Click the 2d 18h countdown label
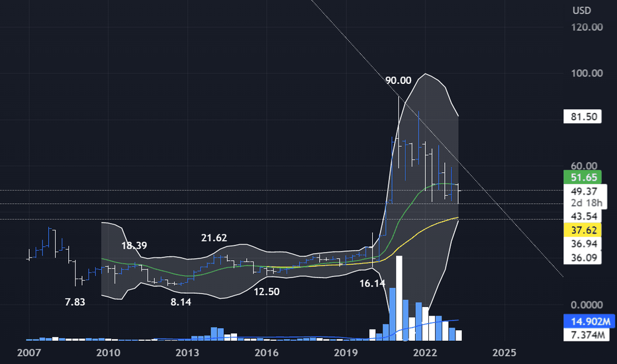The width and height of the screenshot is (617, 364). (587, 203)
